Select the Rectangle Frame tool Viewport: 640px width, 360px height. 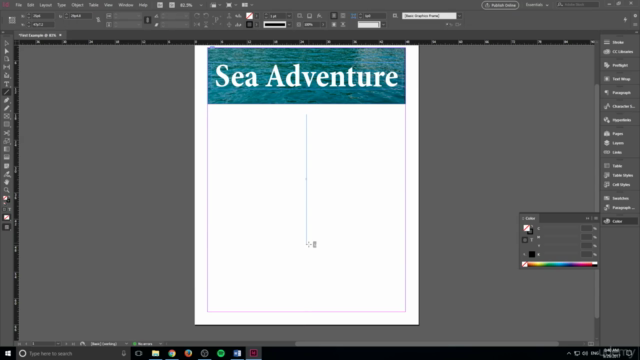pos(7,116)
